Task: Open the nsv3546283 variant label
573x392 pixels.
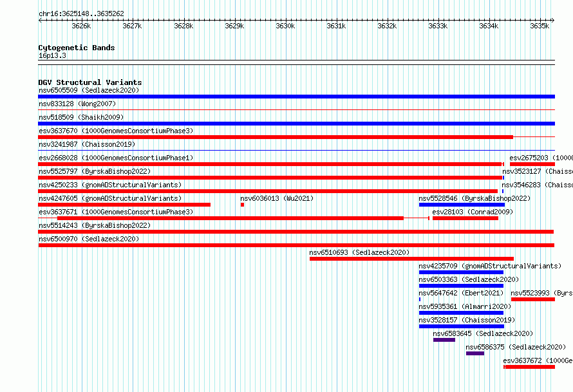Action: click(537, 185)
